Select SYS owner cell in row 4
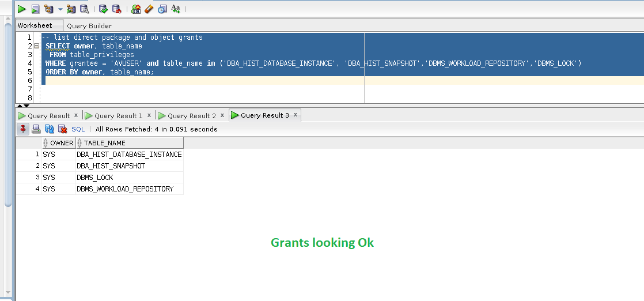 pyautogui.click(x=59, y=189)
